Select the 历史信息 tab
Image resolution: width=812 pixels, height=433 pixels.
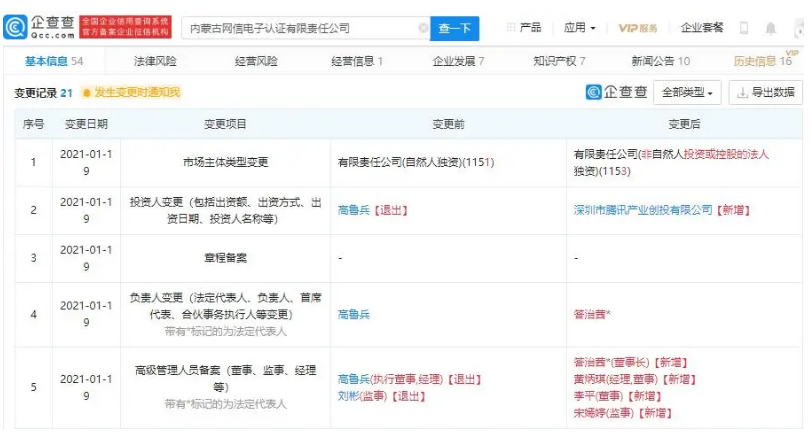point(762,61)
